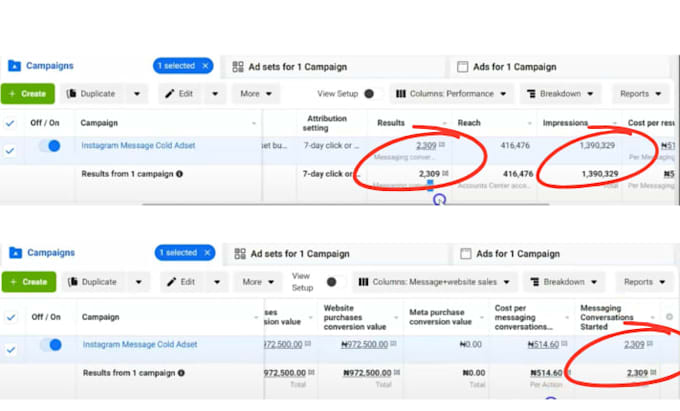
Task: Open 'Columns: Performance' dropdown
Action: 451,94
